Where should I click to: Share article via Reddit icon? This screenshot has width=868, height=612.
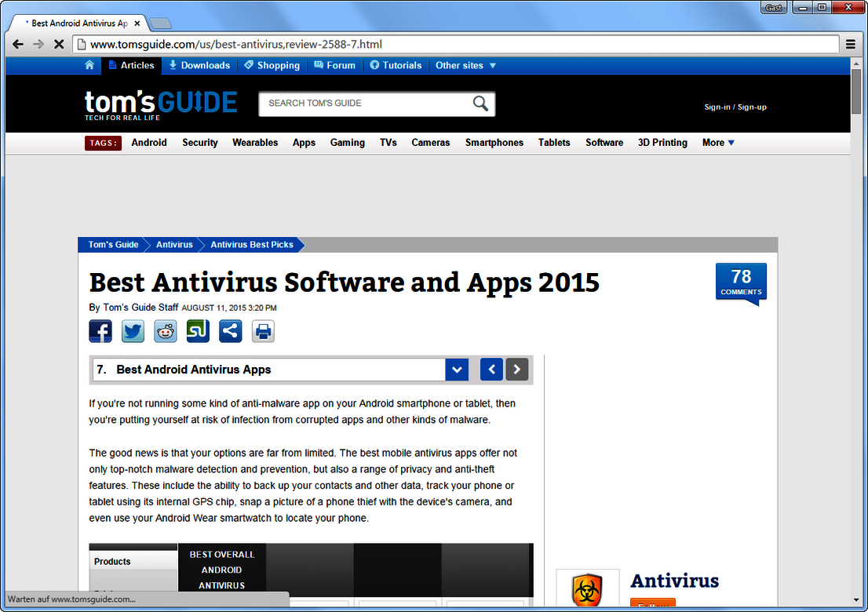point(166,331)
